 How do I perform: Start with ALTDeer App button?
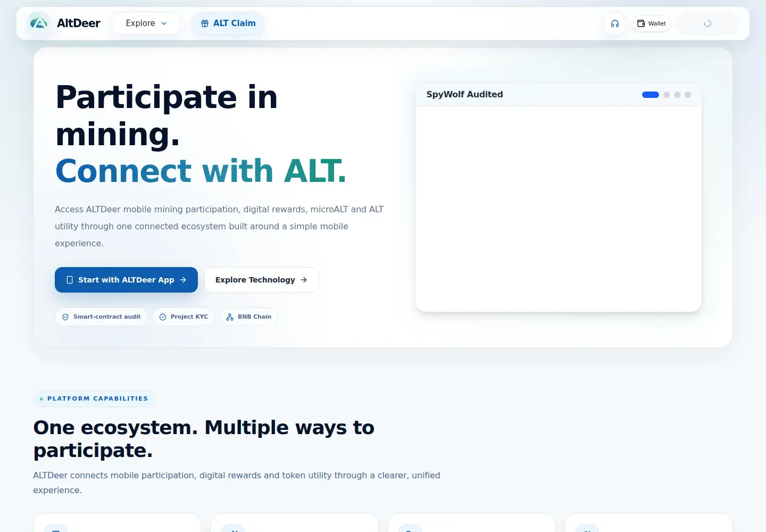click(x=126, y=280)
